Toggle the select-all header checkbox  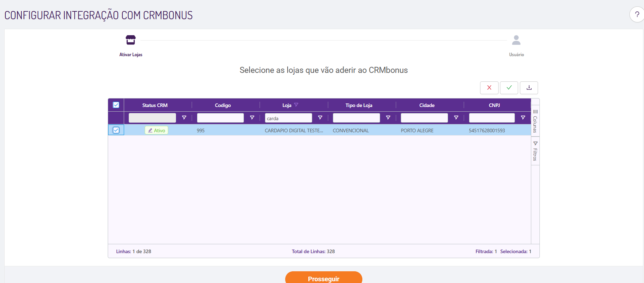coord(116,105)
